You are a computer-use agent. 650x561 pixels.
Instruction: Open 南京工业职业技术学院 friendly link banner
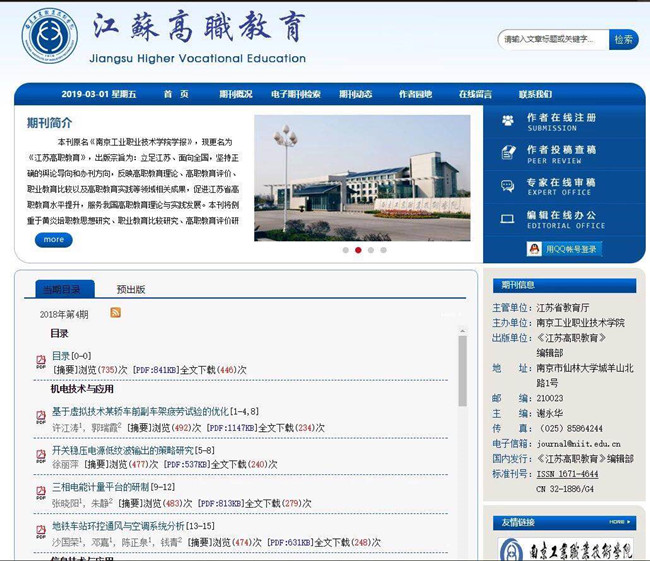tap(565, 549)
